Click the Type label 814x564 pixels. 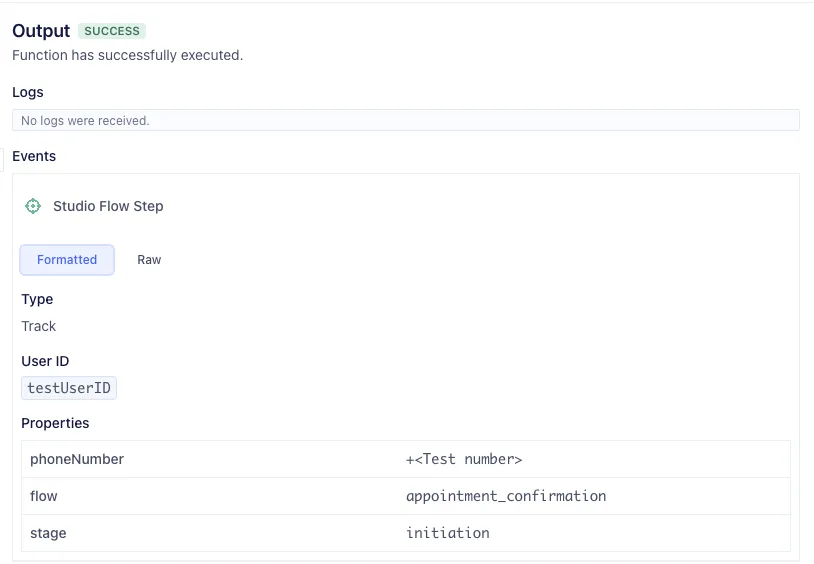coord(37,299)
